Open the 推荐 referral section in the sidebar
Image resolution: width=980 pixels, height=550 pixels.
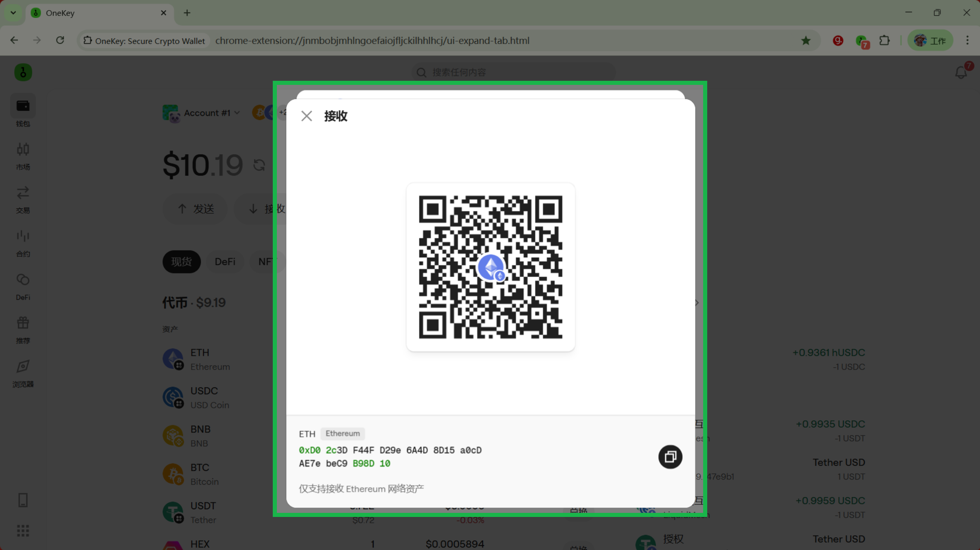tap(23, 330)
